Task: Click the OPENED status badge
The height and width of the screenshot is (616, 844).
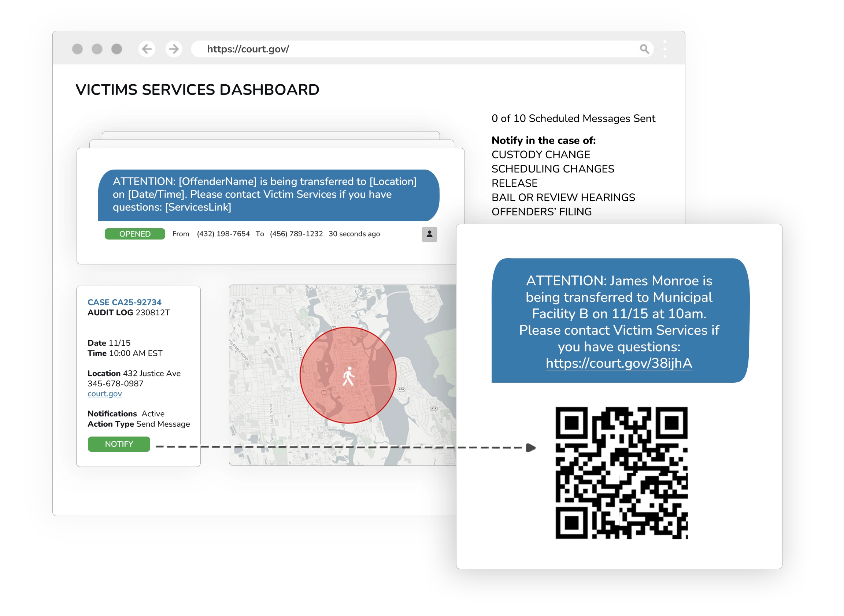Action: click(x=135, y=234)
